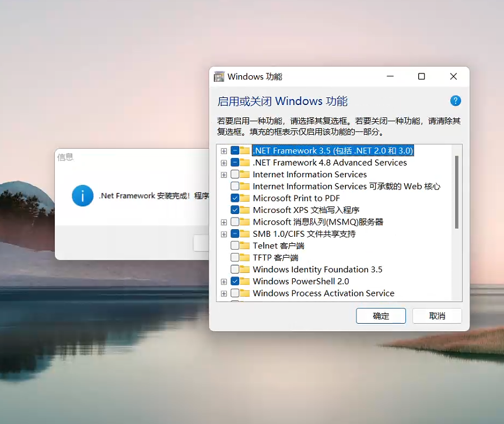Click folder icon beside Telnet 客户端
Viewport: 504px width, 424px height.
click(244, 246)
